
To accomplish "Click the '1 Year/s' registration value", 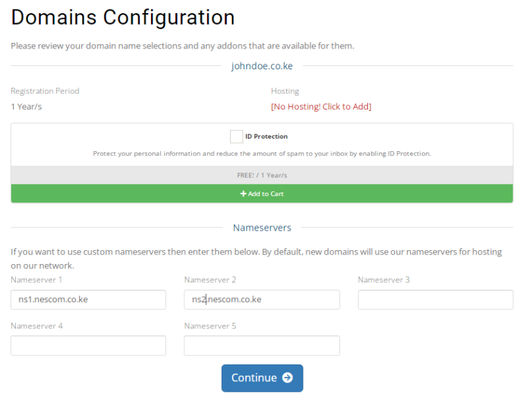I will [x=26, y=107].
